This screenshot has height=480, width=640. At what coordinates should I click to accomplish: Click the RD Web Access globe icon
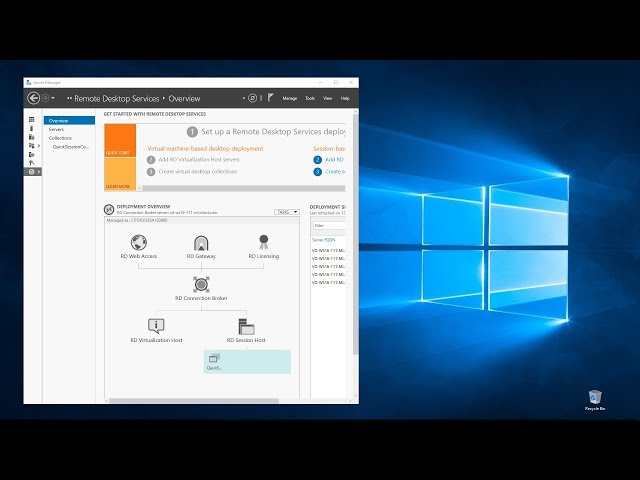[x=139, y=242]
